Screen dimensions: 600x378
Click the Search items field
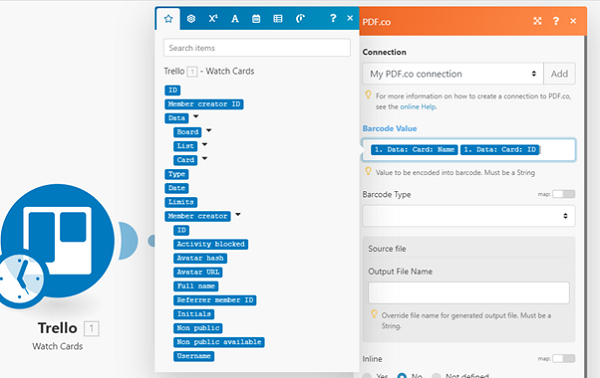point(257,48)
